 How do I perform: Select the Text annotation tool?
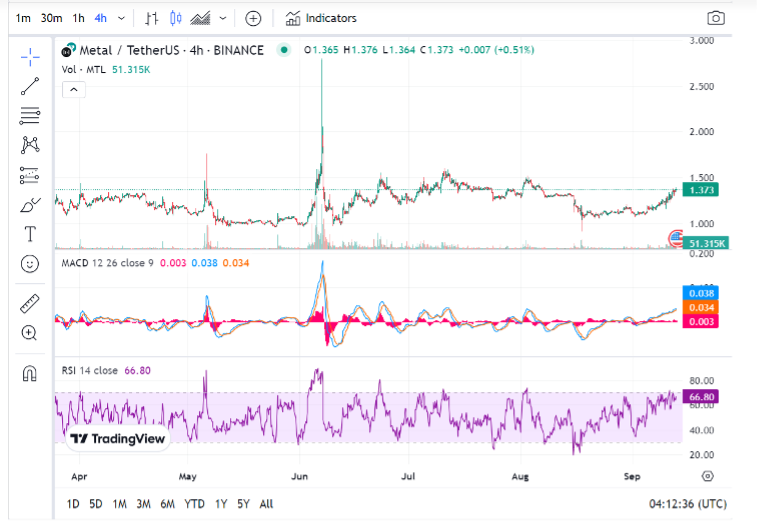tap(30, 234)
